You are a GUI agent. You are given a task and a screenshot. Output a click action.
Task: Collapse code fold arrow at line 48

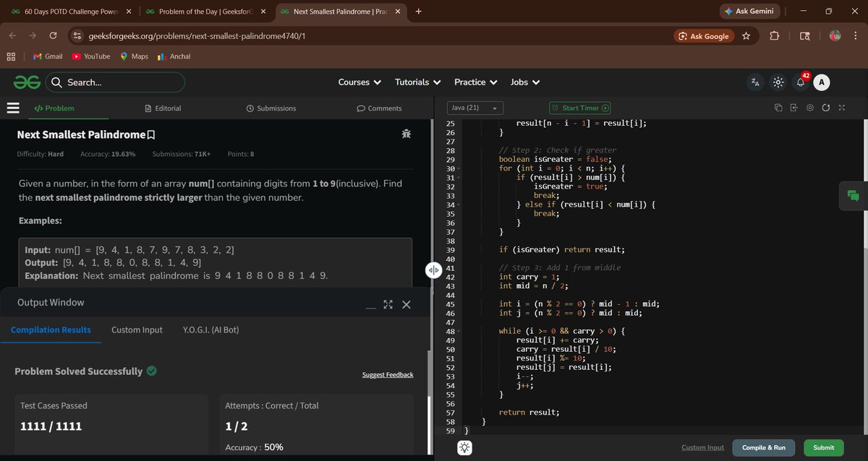[459, 332]
